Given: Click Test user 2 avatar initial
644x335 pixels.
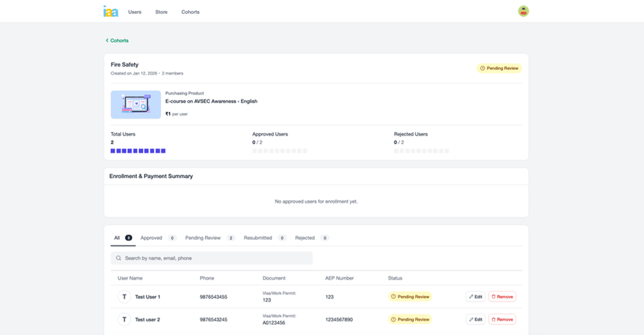Looking at the screenshot, I should [x=124, y=319].
